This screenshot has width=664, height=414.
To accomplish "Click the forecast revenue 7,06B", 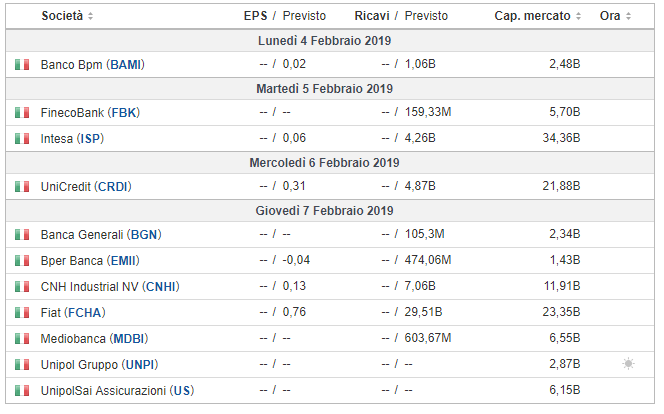I will [420, 286].
